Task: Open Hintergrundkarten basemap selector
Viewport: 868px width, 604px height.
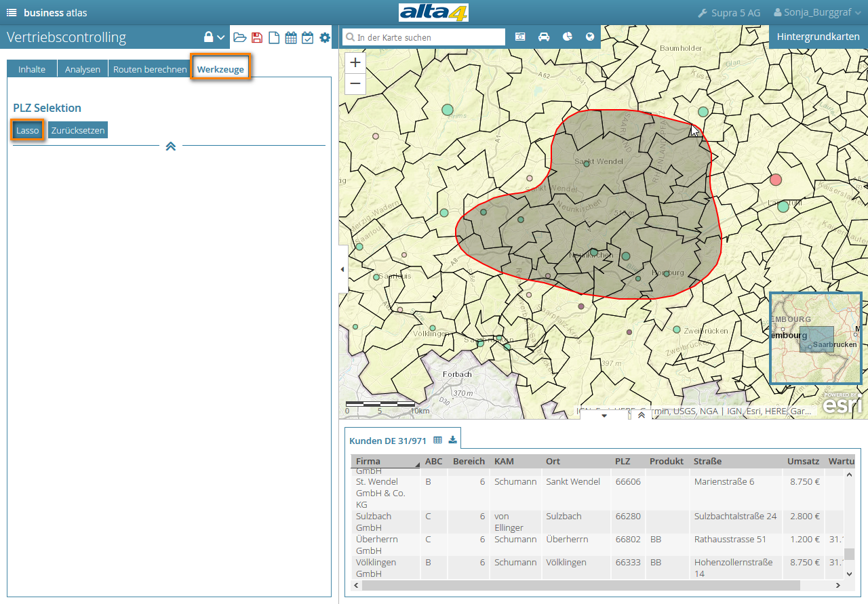Action: pos(818,37)
